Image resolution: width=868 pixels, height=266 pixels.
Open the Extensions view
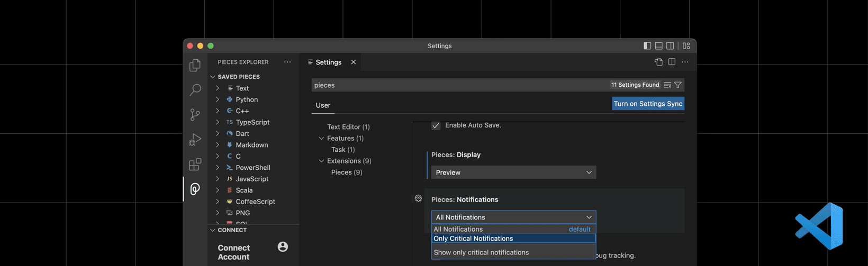(195, 164)
